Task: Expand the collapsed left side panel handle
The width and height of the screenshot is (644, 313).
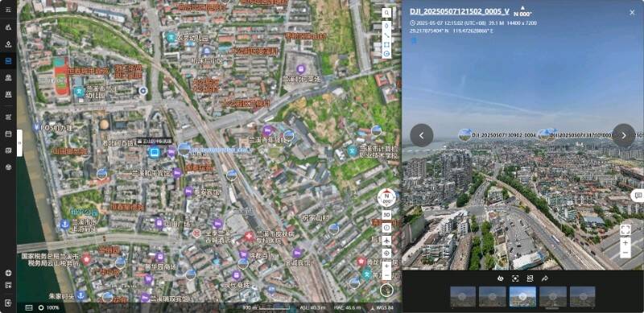Action: [19, 142]
